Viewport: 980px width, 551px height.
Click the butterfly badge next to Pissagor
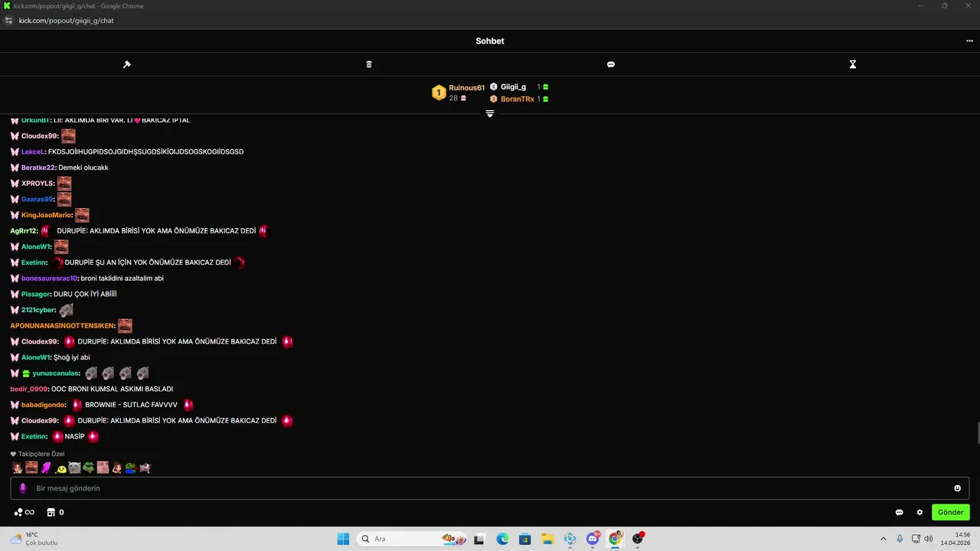coord(15,295)
